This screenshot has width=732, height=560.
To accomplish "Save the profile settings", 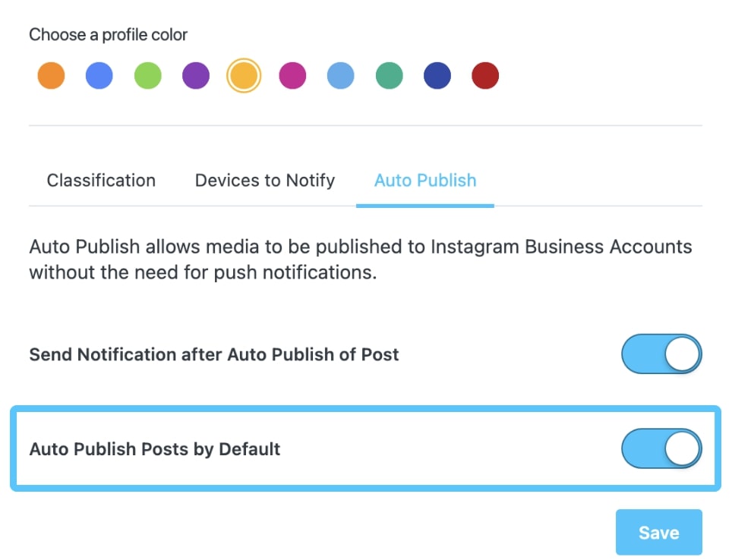I will [x=658, y=533].
